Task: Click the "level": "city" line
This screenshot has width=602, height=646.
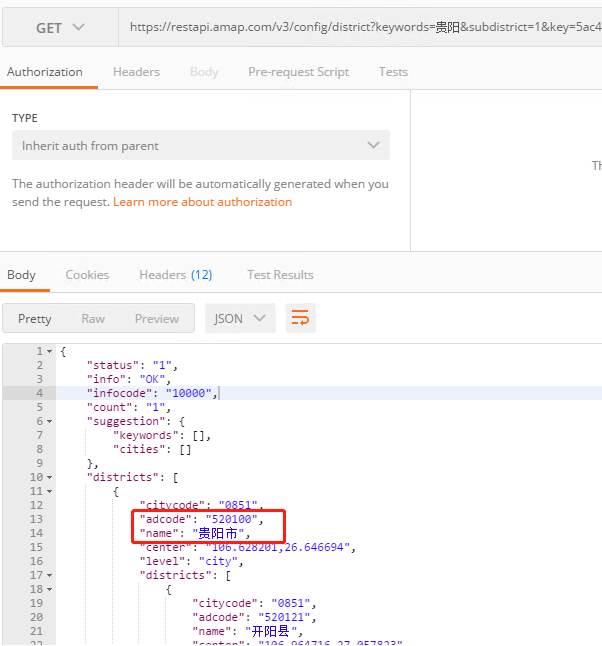Action: (192, 562)
